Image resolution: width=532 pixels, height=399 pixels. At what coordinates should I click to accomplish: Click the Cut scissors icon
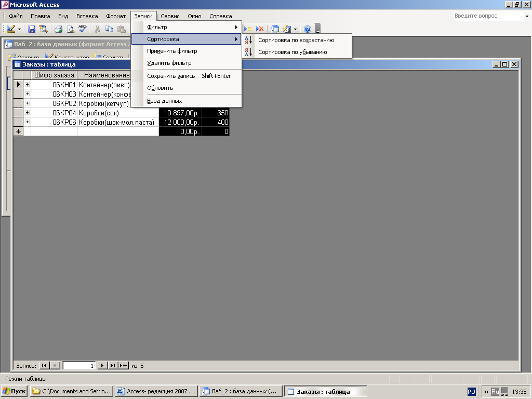97,29
